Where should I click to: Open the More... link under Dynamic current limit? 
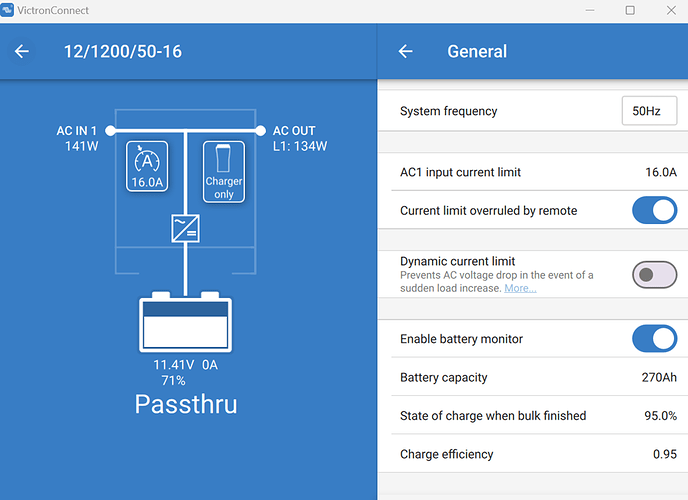click(520, 288)
